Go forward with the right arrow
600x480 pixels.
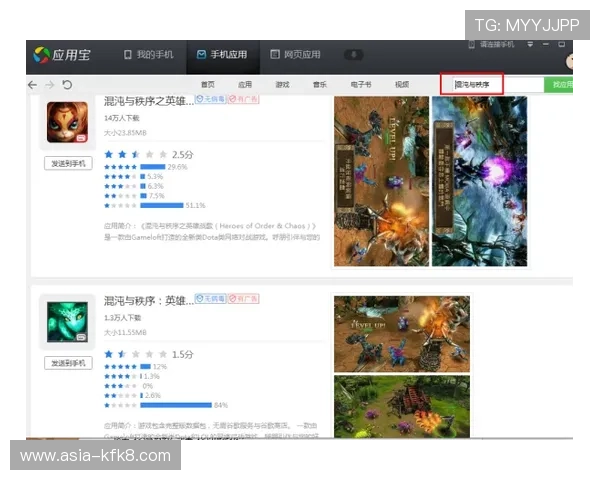49,85
